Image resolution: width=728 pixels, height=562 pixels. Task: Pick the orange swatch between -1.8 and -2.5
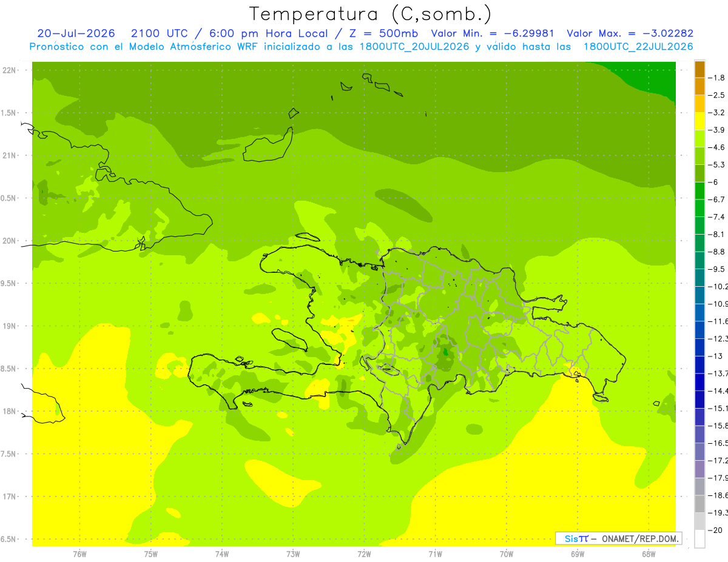point(699,87)
